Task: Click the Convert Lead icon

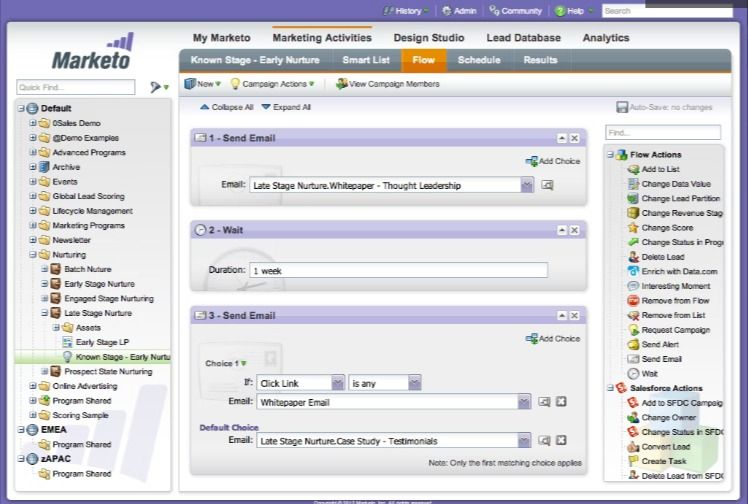Action: pyautogui.click(x=633, y=447)
